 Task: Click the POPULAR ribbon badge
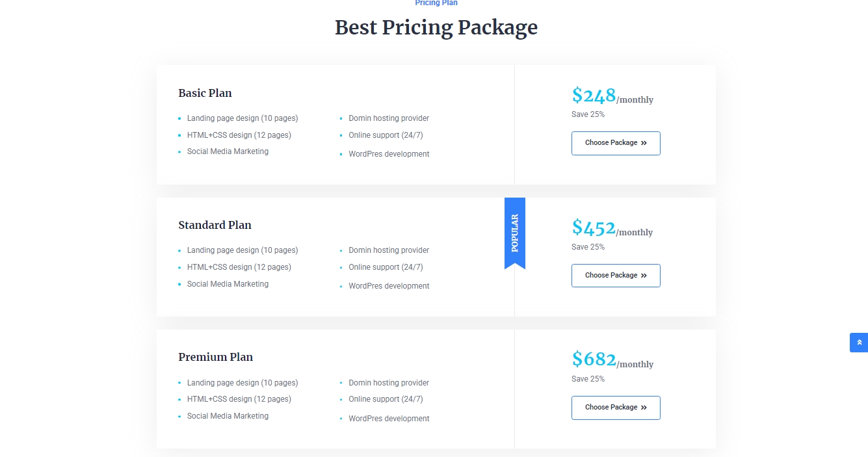coord(515,232)
